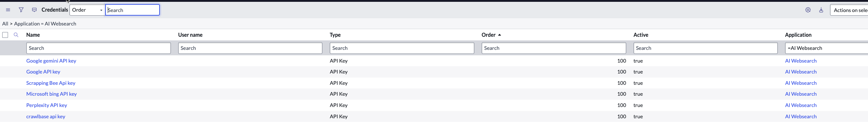Click the User name column search field
868x139 pixels.
coord(250,48)
